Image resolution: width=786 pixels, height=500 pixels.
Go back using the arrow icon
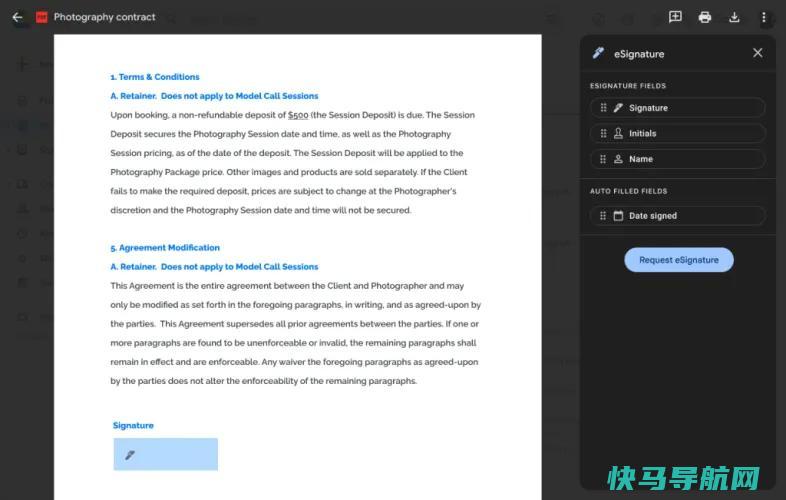[18, 17]
